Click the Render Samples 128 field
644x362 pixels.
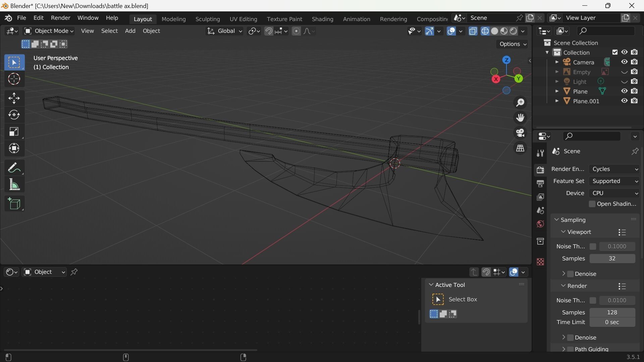click(612, 312)
